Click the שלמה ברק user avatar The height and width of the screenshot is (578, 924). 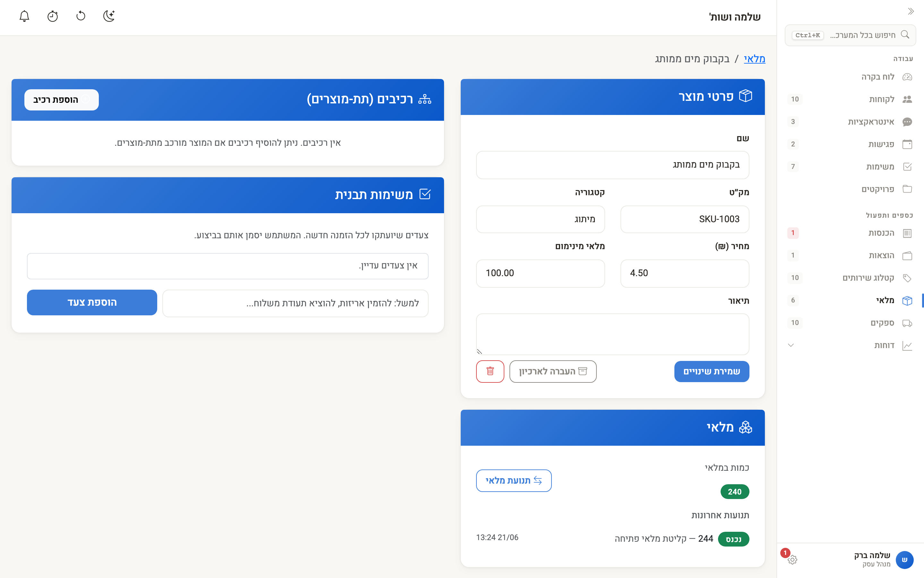(x=904, y=560)
